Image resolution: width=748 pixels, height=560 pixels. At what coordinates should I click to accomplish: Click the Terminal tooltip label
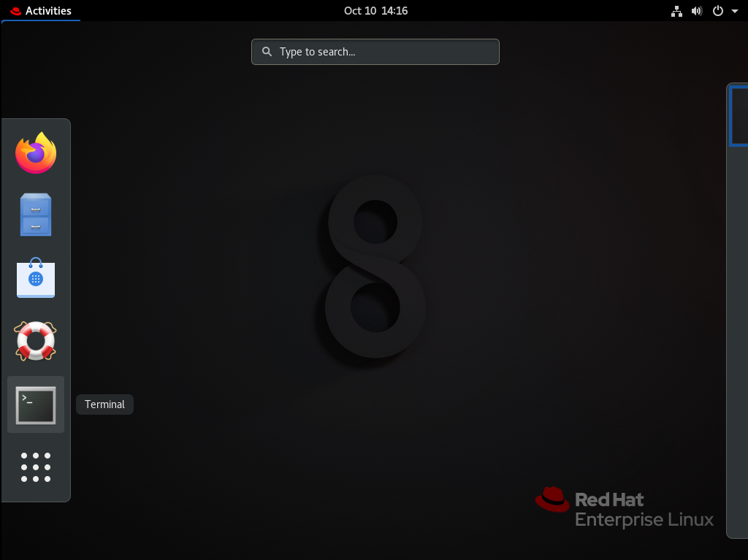(104, 404)
